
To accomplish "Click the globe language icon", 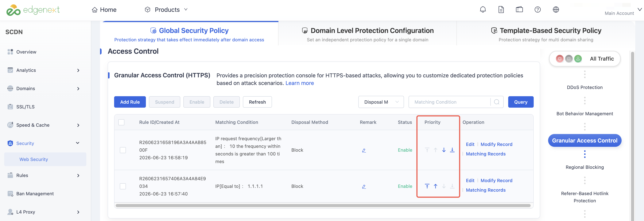I will coord(556,10).
